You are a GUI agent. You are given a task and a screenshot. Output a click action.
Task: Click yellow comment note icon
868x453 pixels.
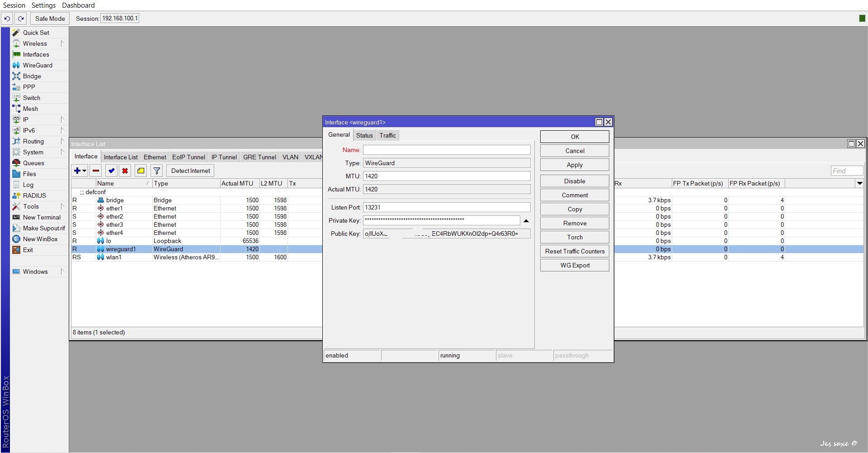point(141,171)
